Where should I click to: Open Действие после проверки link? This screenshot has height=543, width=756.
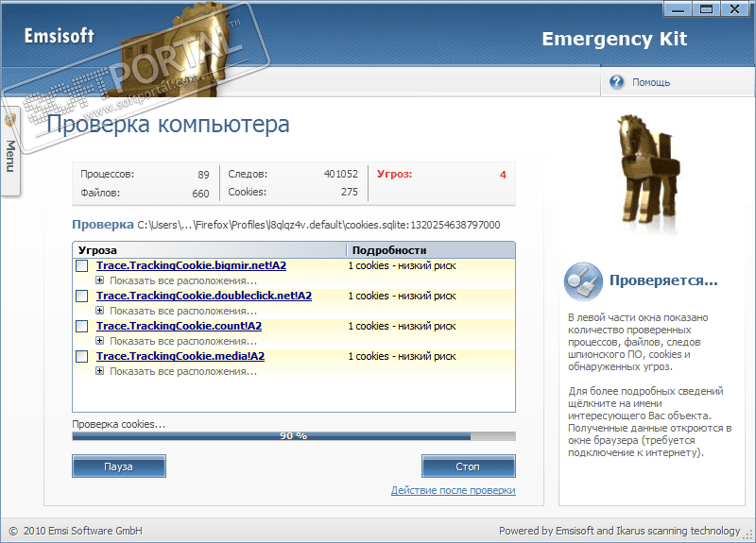pyautogui.click(x=454, y=490)
